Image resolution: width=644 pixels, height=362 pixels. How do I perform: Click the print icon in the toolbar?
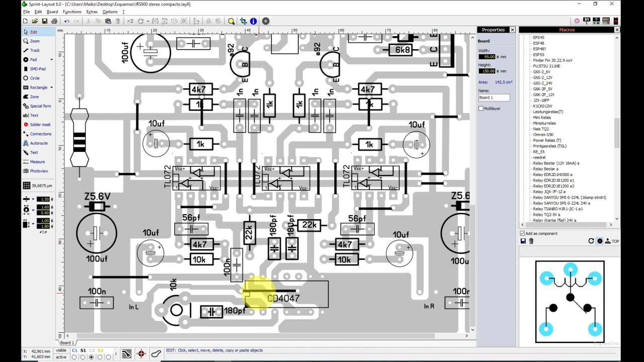[54, 21]
